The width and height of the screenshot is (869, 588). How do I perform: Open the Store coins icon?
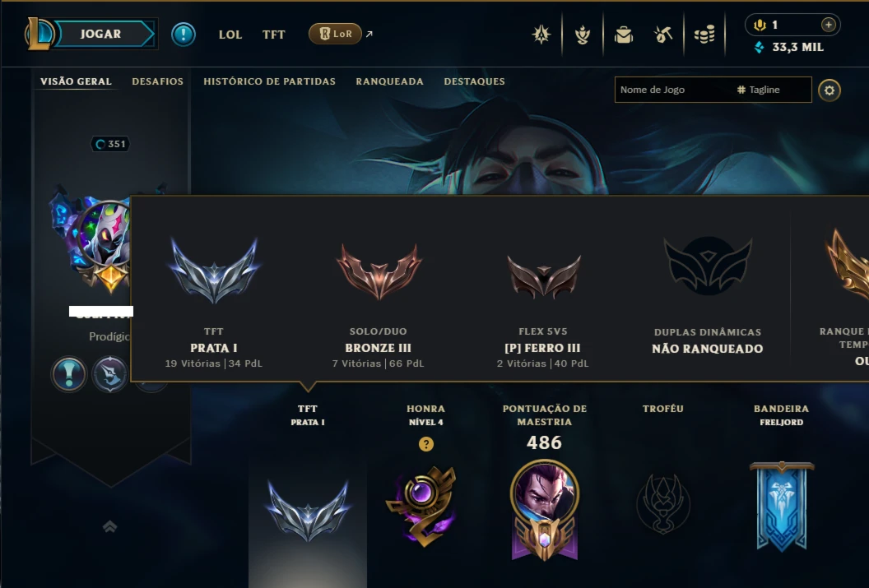[704, 35]
